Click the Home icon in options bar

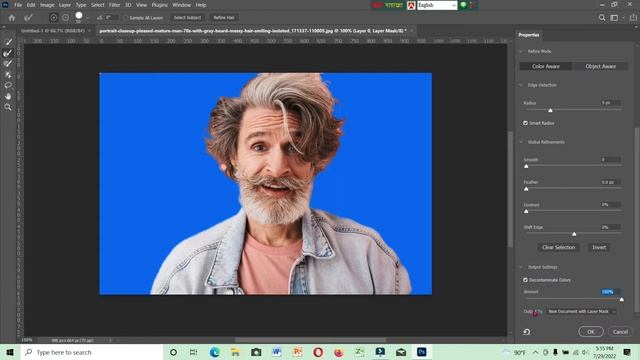coord(12,18)
